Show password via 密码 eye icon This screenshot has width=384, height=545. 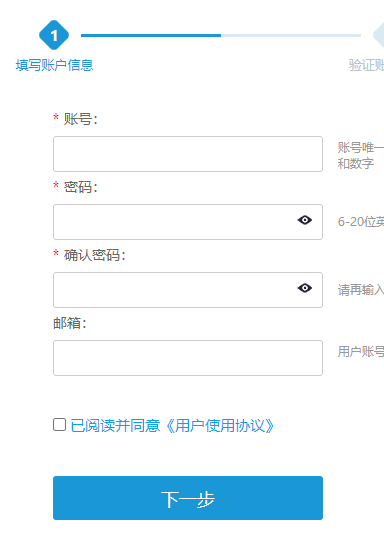pos(305,220)
